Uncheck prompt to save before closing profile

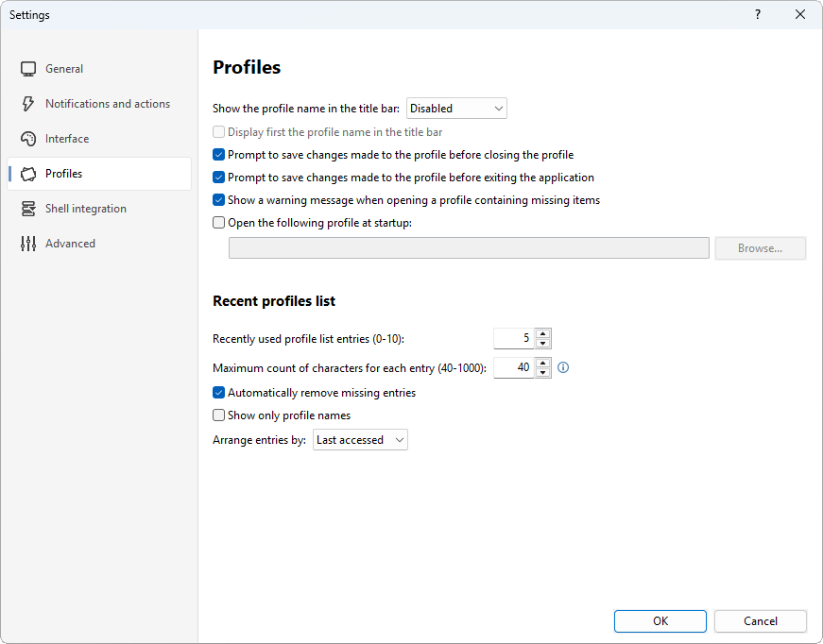(x=219, y=155)
